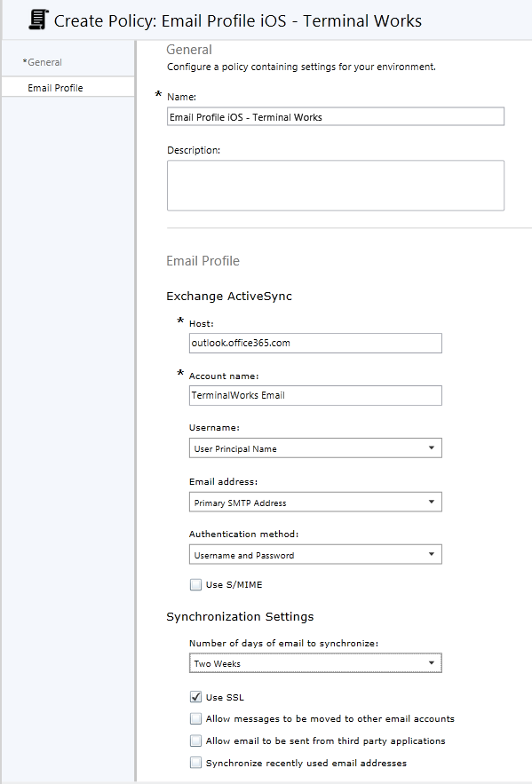Open the Email Profile sidebar section
This screenshot has height=784, width=532.
coord(67,88)
